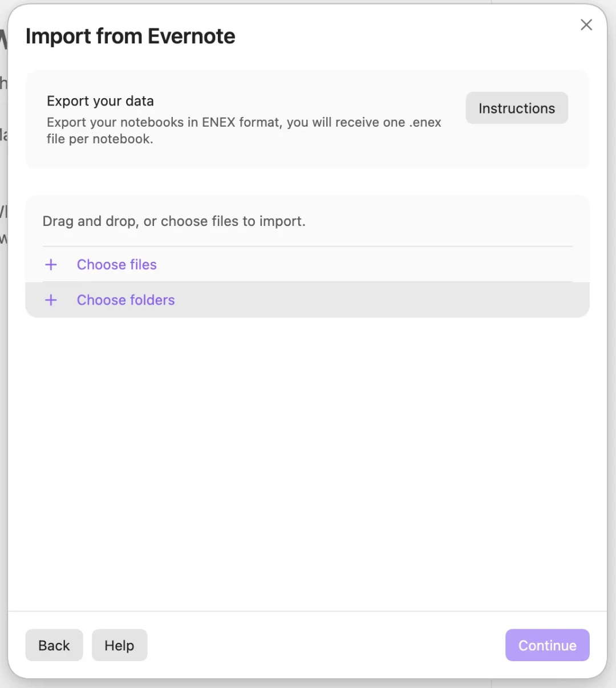Viewport: 616px width, 688px height.
Task: Open the Instructions for exporting data
Action: 517,108
